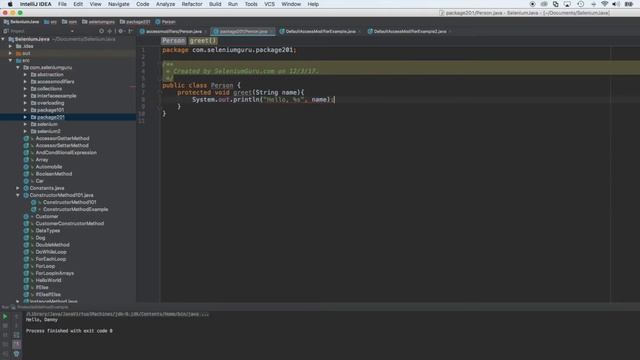Click the locate/scroll from source icon in Project panel
640x360 pixels.
click(x=101, y=31)
